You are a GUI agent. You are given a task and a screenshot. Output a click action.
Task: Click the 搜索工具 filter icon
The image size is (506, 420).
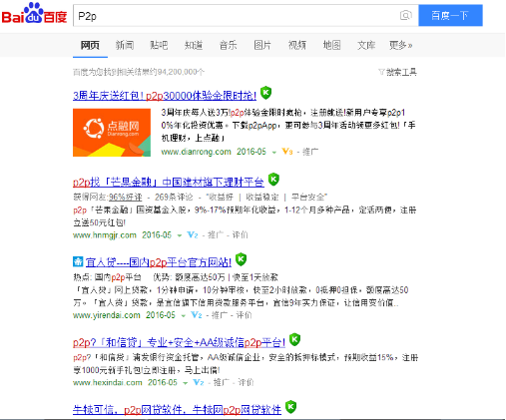tap(381, 72)
